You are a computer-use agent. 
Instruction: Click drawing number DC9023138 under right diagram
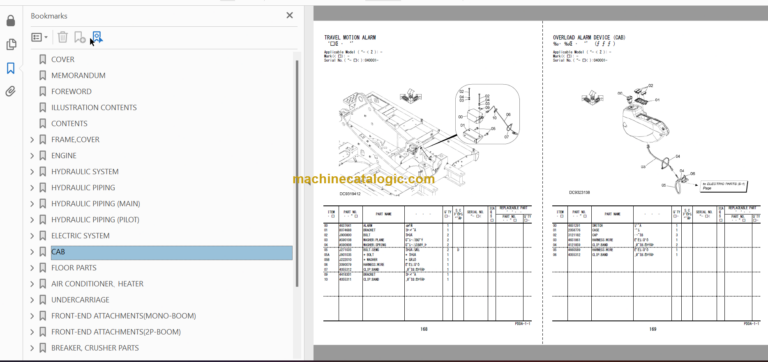579,193
